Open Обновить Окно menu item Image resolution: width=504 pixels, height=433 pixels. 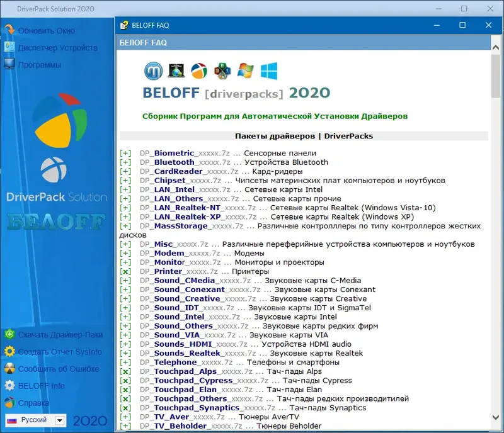coord(46,31)
